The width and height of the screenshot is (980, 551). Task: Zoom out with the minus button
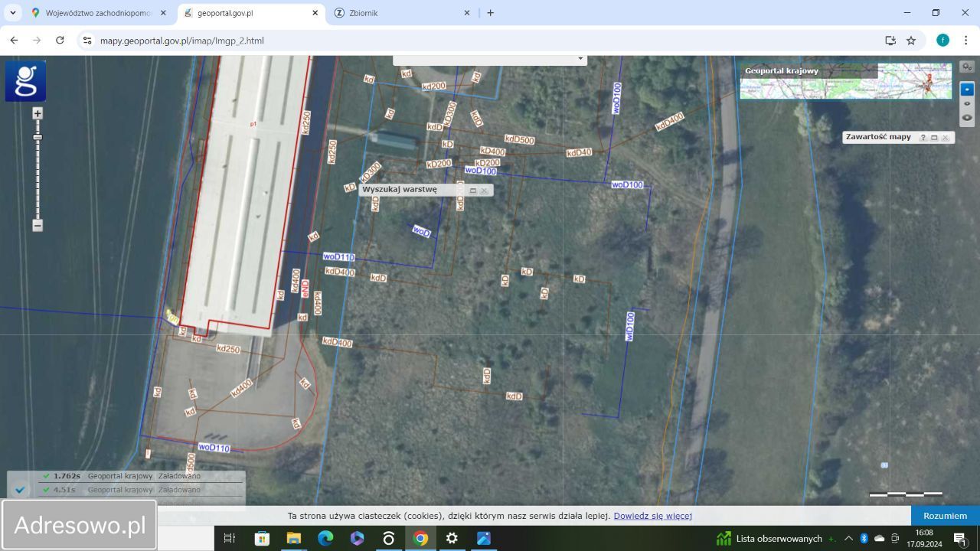tap(38, 225)
